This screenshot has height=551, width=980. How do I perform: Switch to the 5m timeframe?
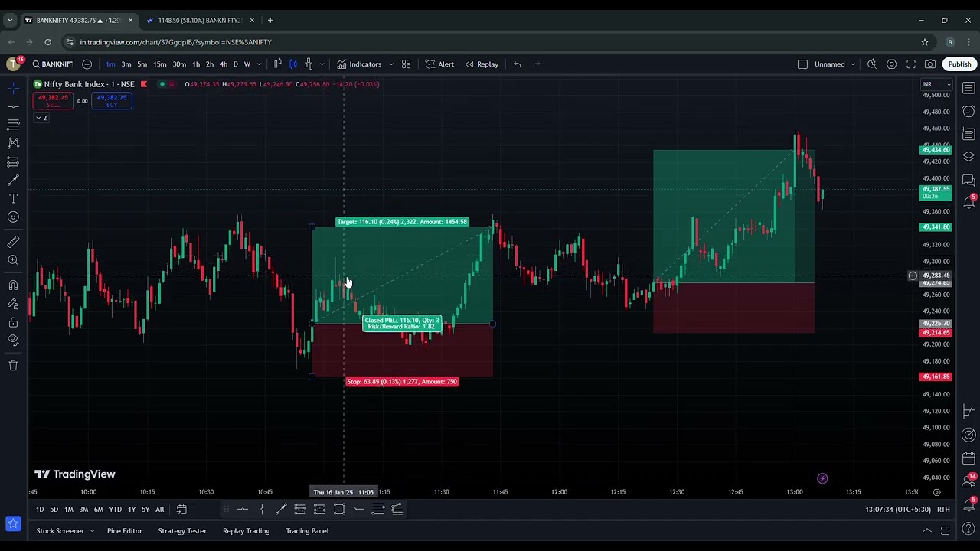(142, 64)
